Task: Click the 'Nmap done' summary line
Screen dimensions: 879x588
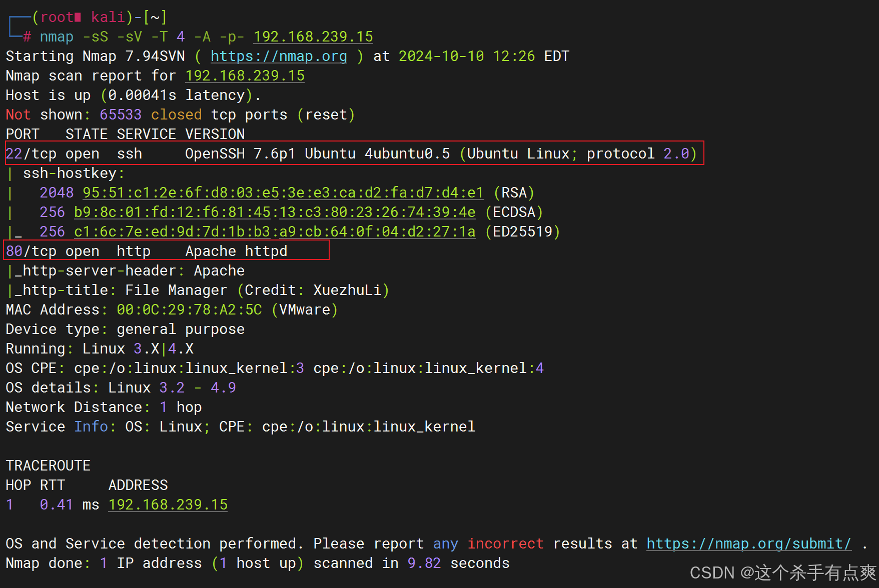Action: click(x=258, y=563)
